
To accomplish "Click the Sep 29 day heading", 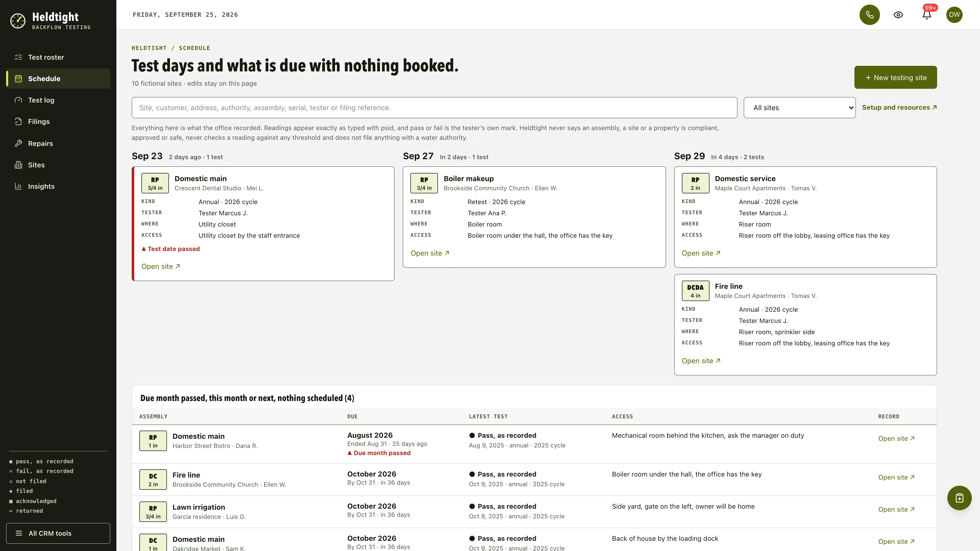I will 689,156.
